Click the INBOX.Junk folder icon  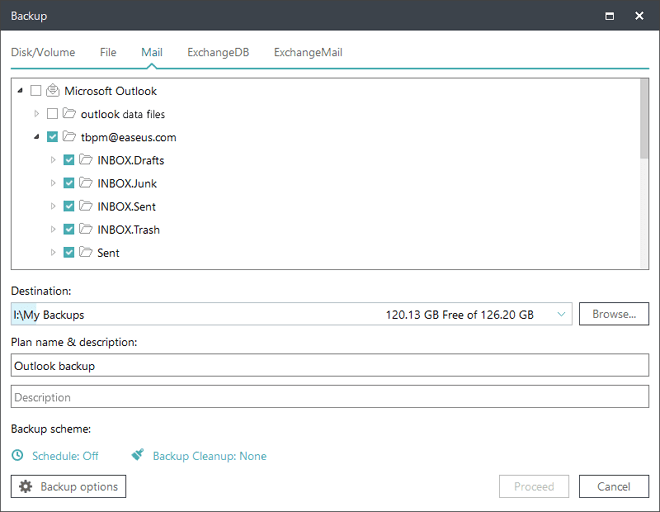[86, 183]
